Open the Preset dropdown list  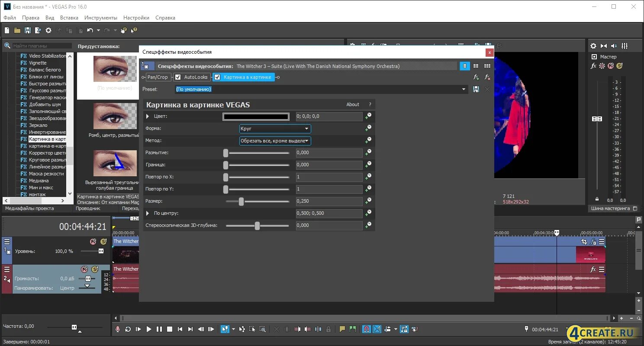(x=464, y=89)
